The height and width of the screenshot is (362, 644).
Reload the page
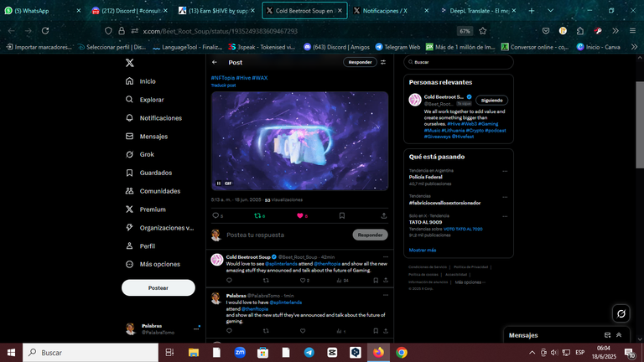[x=45, y=31]
